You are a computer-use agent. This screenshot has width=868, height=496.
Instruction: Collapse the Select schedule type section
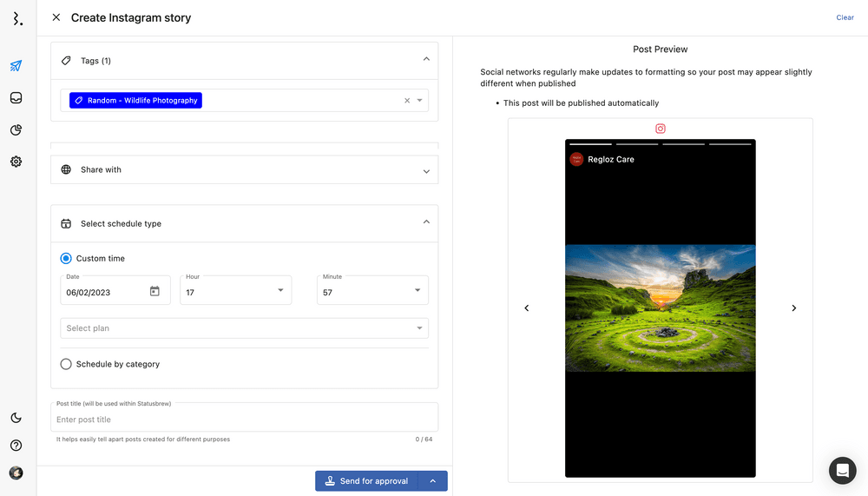tap(425, 223)
